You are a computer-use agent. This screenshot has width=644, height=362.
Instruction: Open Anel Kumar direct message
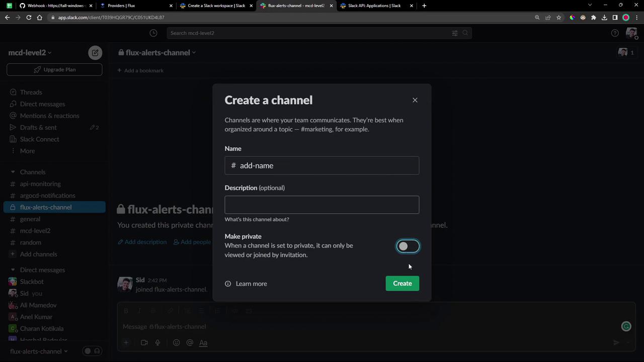tap(36, 317)
